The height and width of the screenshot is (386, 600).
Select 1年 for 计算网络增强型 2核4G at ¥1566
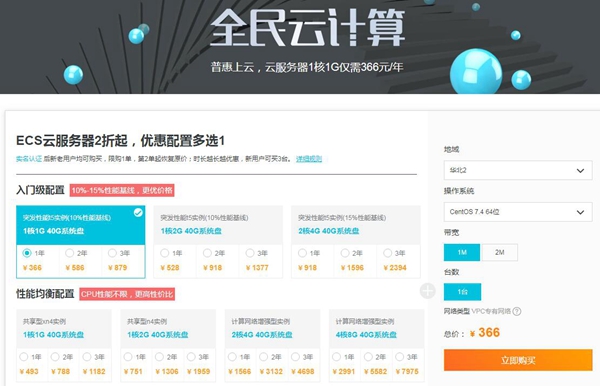[x=232, y=357]
